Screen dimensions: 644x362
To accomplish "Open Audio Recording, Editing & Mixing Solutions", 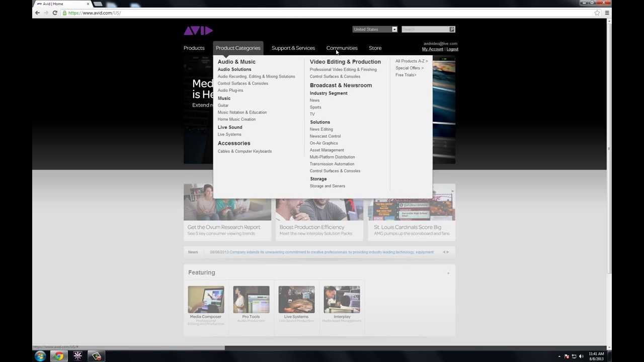I will 256,76.
